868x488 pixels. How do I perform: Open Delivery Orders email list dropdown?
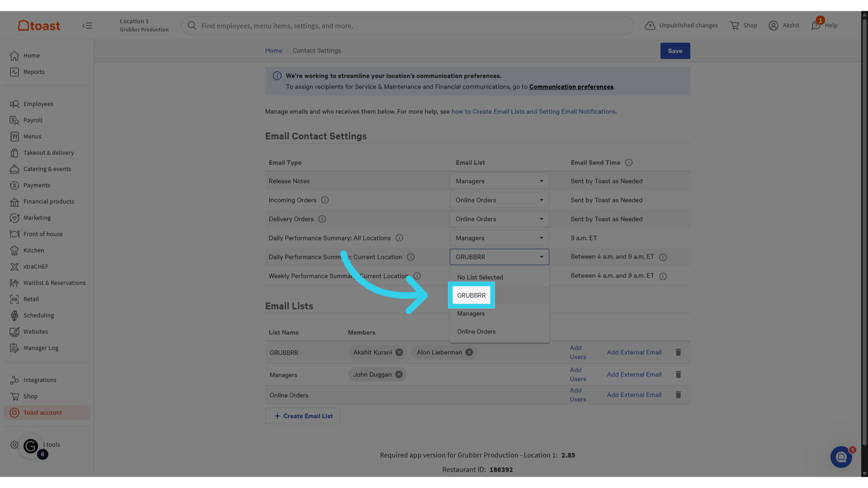click(499, 219)
